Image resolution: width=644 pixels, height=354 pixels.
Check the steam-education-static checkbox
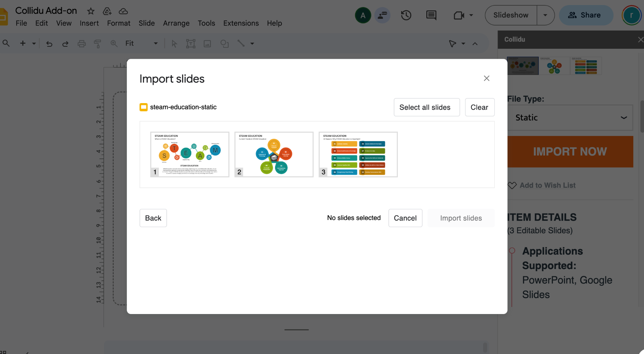point(144,107)
